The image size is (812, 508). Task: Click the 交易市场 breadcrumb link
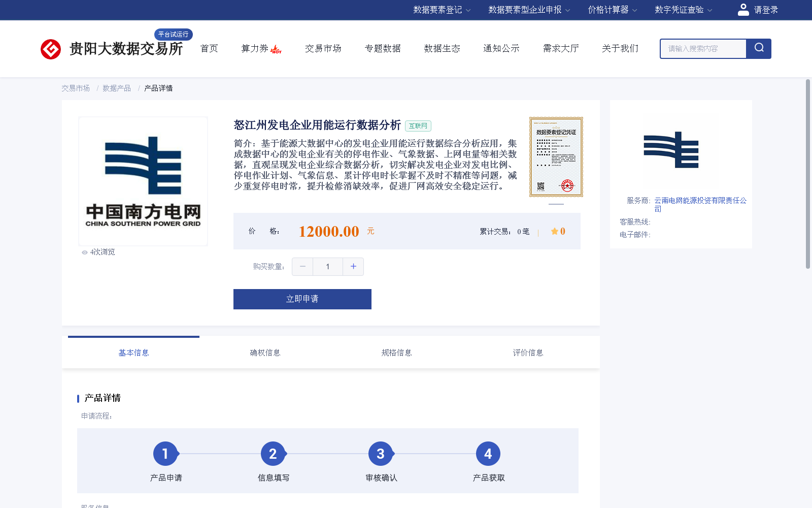(x=76, y=88)
